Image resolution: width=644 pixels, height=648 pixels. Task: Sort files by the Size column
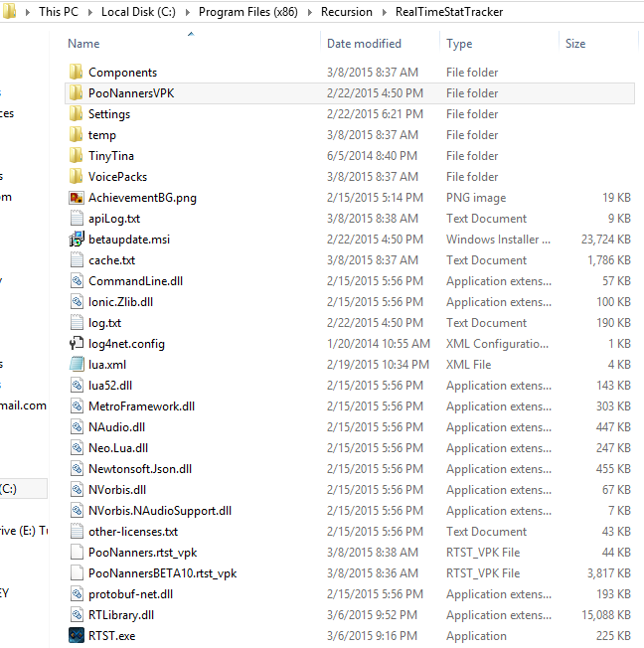pyautogui.click(x=574, y=44)
